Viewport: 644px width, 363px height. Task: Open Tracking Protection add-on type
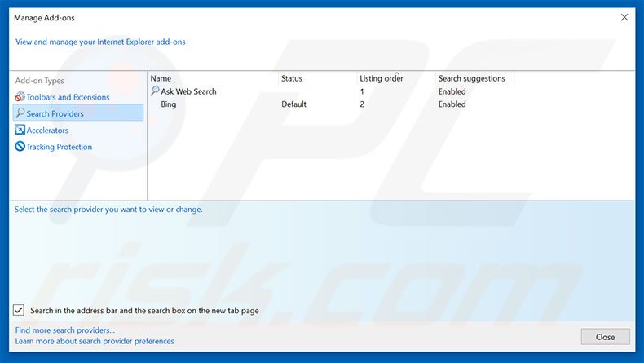(60, 147)
